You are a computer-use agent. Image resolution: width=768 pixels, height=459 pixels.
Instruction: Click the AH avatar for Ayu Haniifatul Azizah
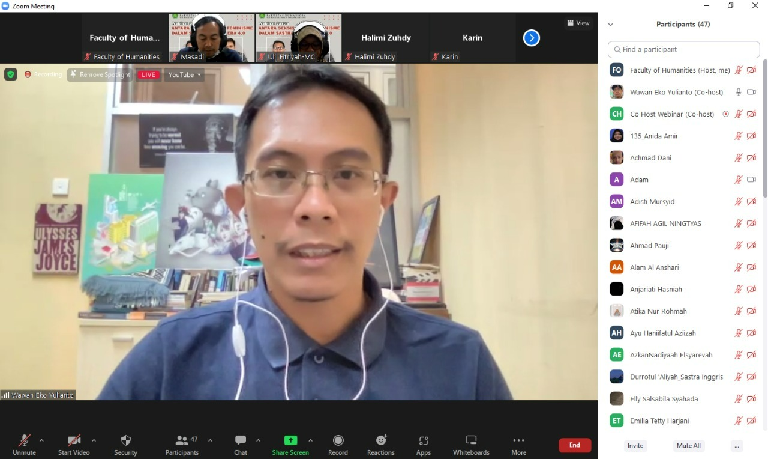pos(617,333)
